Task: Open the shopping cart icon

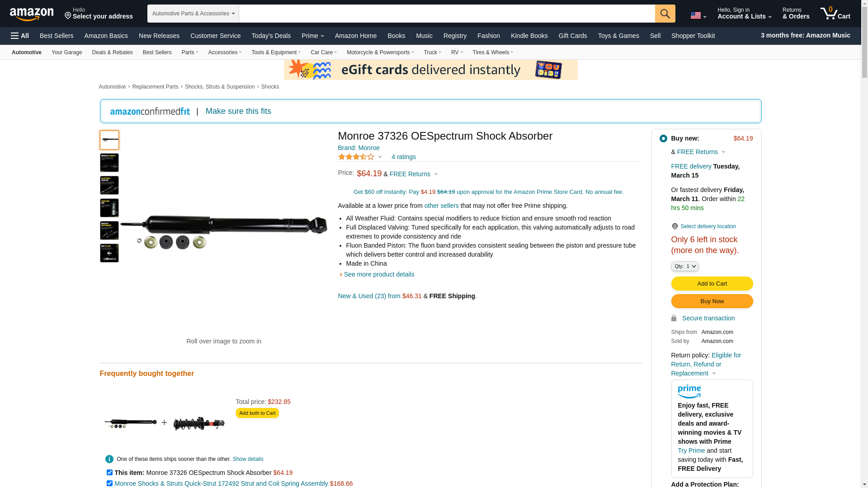Action: tap(835, 14)
